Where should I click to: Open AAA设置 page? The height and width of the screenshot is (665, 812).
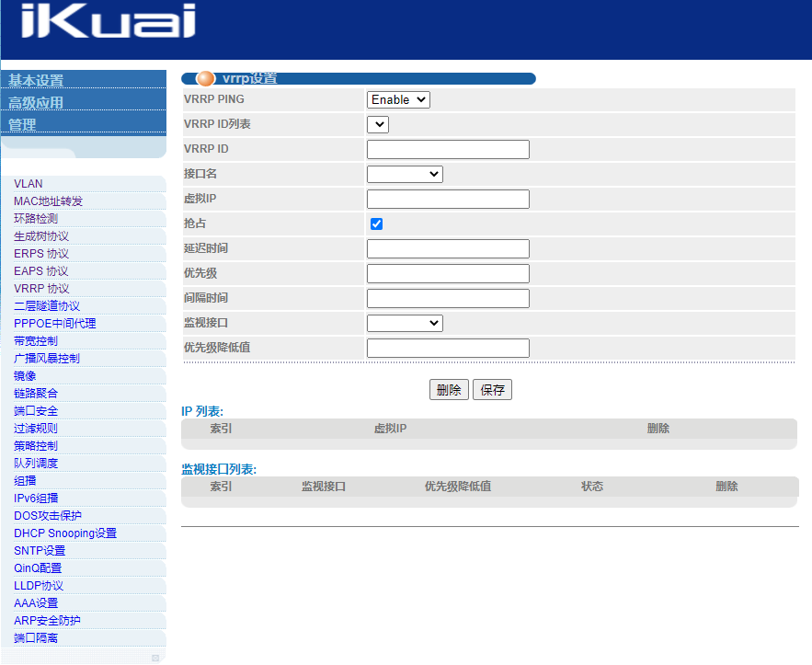[36, 603]
